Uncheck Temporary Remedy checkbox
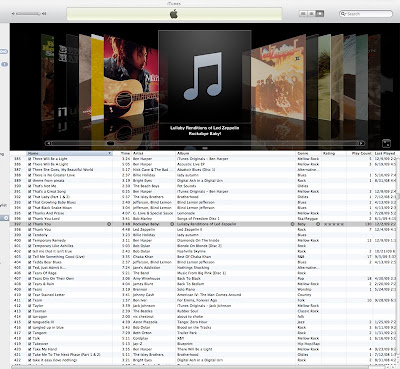The width and height of the screenshot is (400, 369). click(x=30, y=240)
